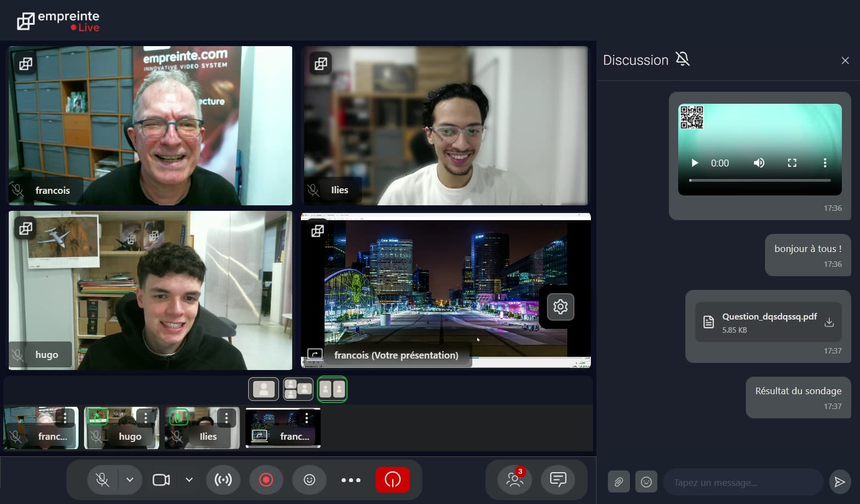Toggle Discussion notifications with the bell icon
Image resolution: width=860 pixels, height=504 pixels.
[682, 59]
